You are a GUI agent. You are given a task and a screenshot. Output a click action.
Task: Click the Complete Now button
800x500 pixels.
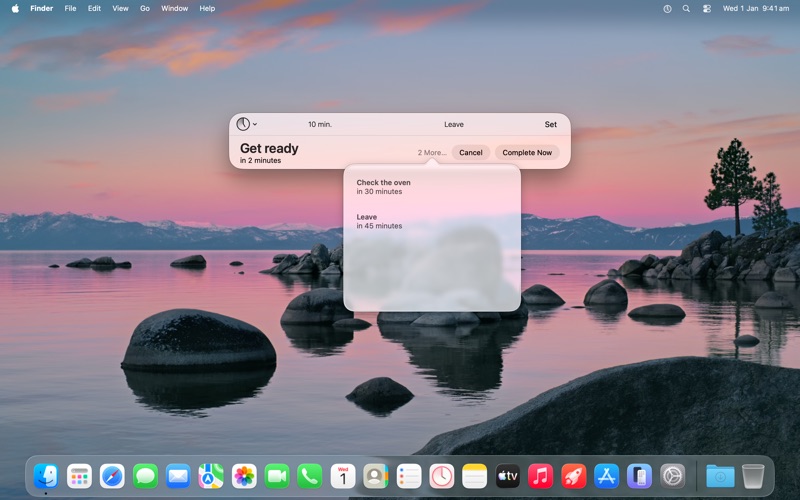527,153
